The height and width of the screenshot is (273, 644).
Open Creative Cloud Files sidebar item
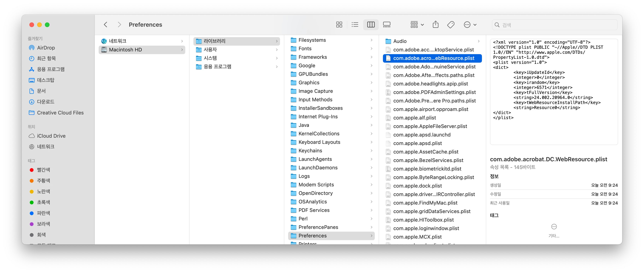tap(60, 113)
